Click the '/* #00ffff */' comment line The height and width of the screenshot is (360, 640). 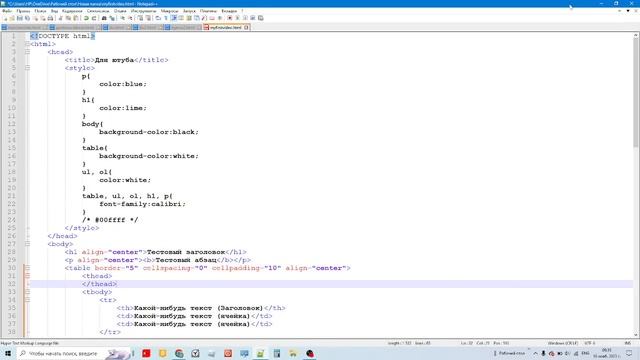110,220
